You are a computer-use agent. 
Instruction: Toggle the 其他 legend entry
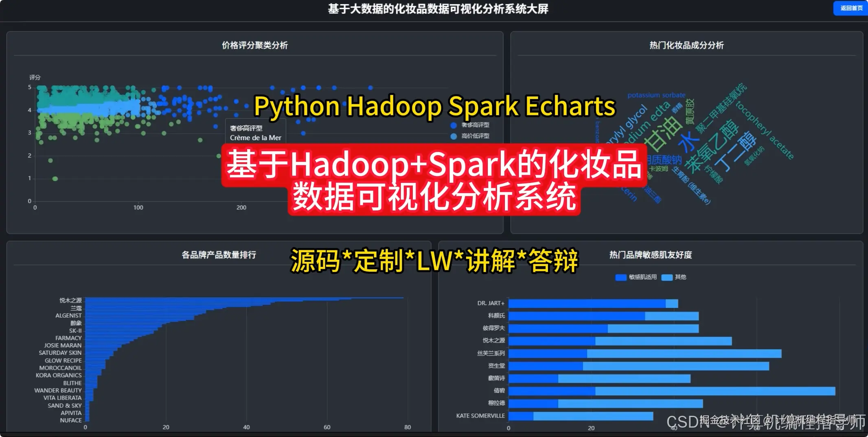[674, 277]
